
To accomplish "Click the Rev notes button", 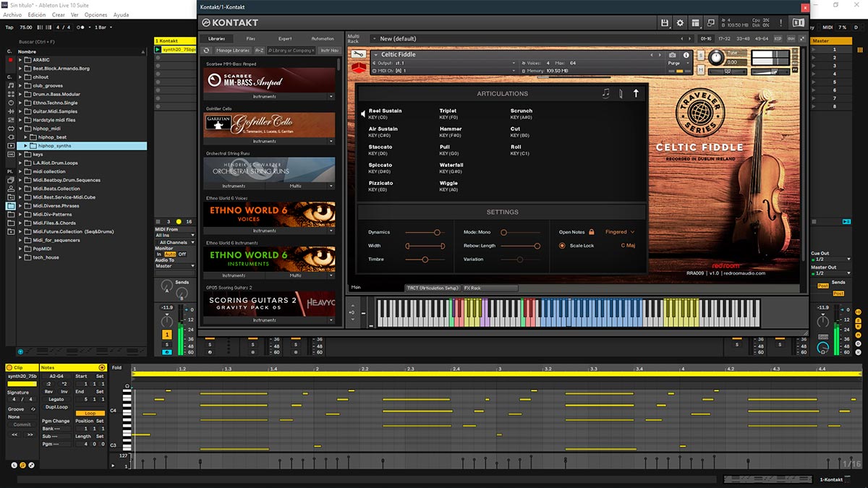I will point(48,391).
